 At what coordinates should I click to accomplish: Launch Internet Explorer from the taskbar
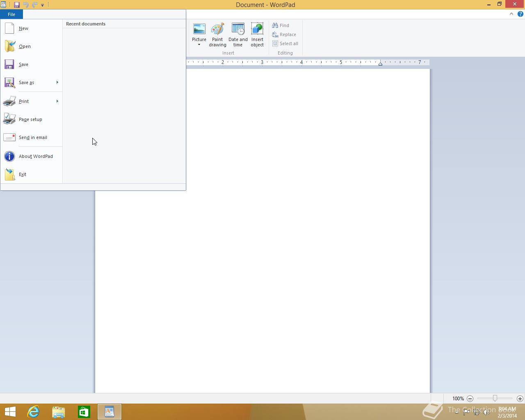point(33,412)
